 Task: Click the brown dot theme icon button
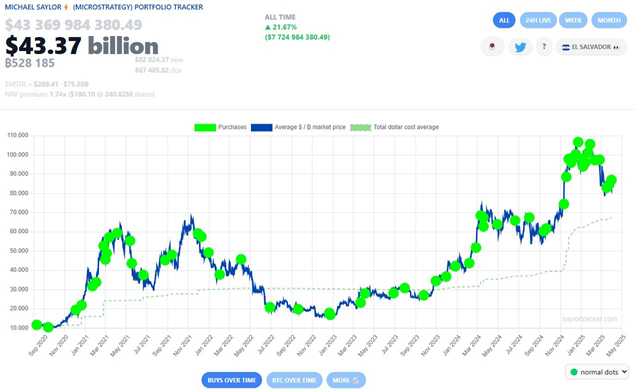pyautogui.click(x=492, y=47)
